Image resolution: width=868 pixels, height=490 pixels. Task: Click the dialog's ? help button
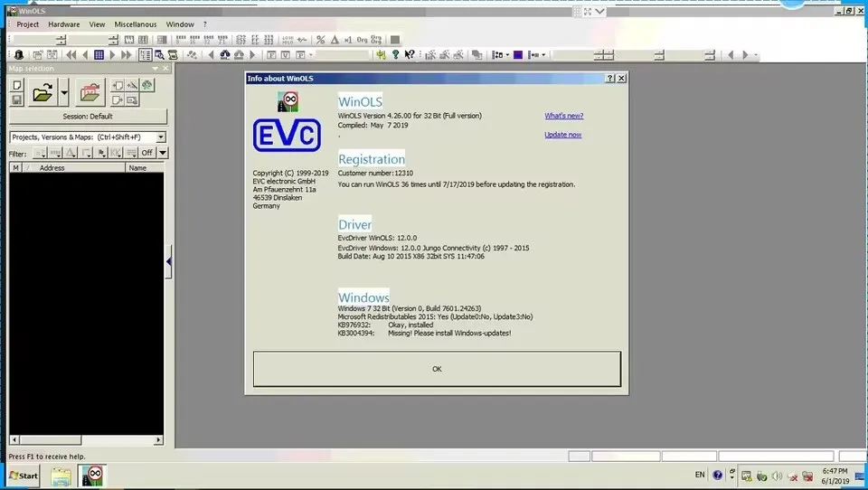pos(610,79)
